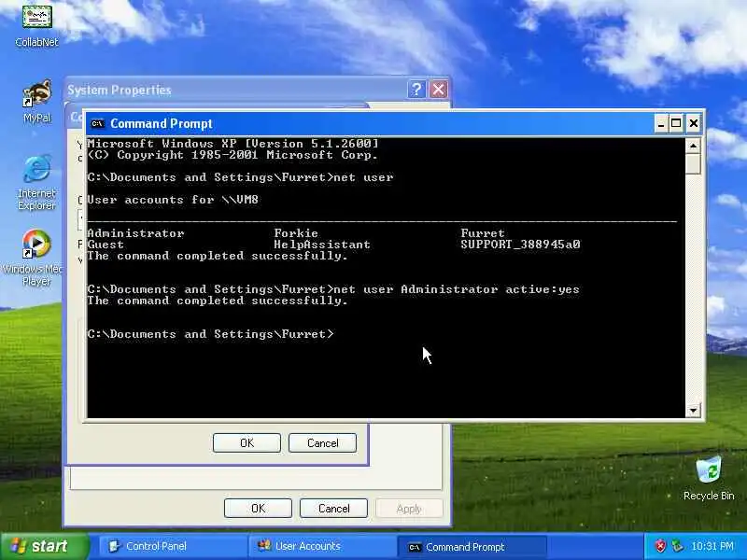747x560 pixels.
Task: Close the System Properties window
Action: (438, 89)
